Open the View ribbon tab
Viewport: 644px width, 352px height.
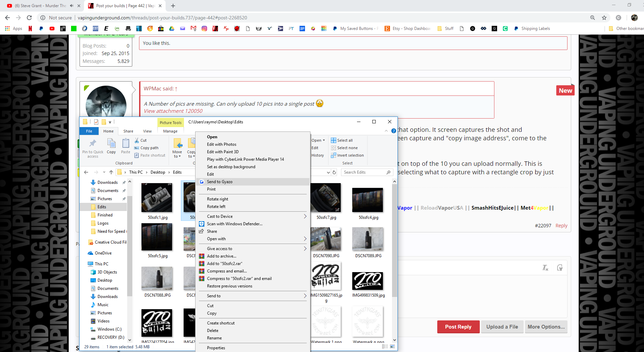147,131
